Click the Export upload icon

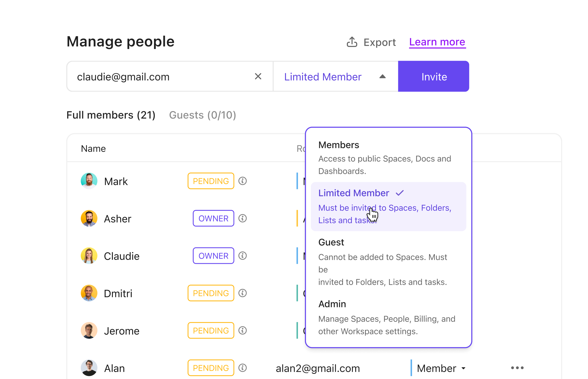[352, 42]
